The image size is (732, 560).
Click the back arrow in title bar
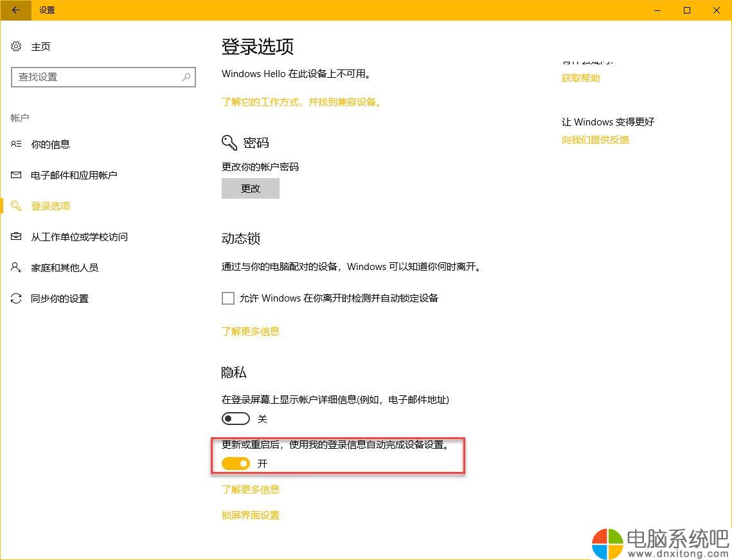coord(16,10)
